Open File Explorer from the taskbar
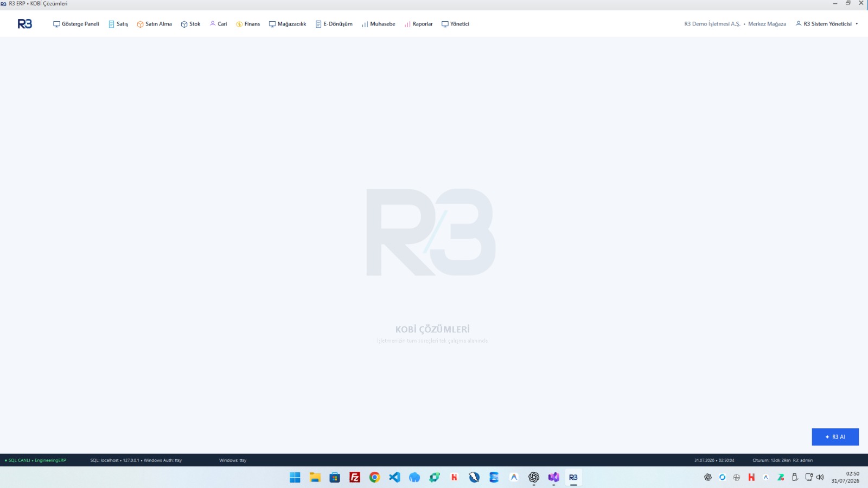 315,477
